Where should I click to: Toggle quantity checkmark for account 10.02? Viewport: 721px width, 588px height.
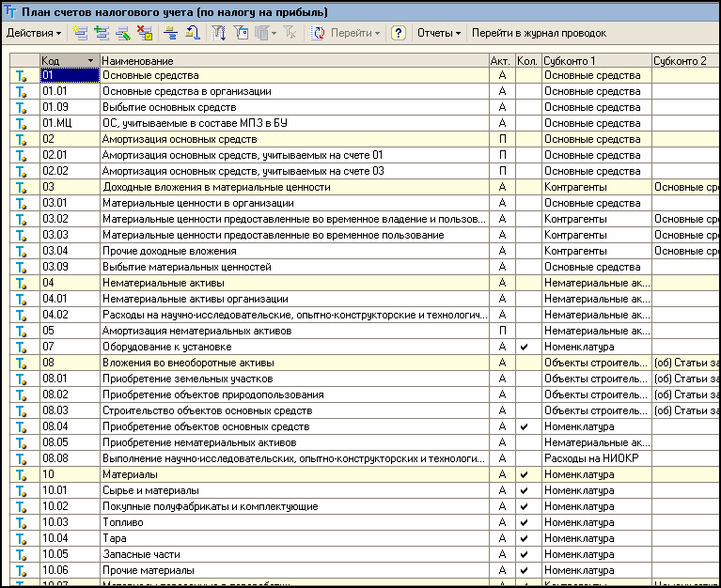coord(525,506)
